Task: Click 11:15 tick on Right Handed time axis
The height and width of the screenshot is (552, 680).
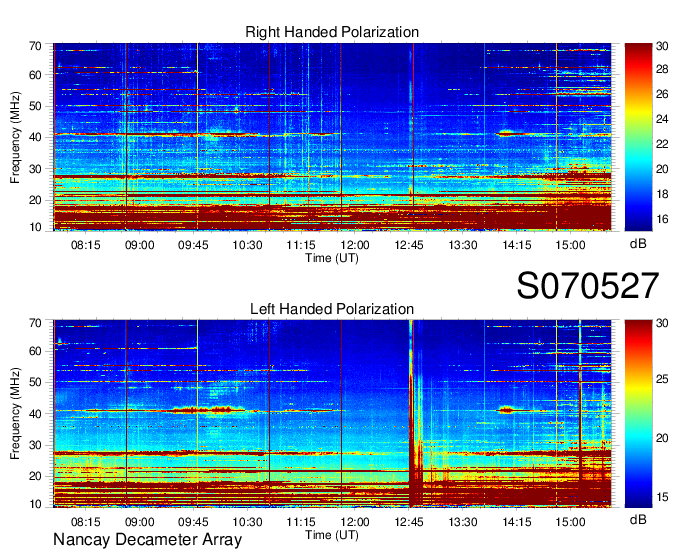Action: [301, 245]
